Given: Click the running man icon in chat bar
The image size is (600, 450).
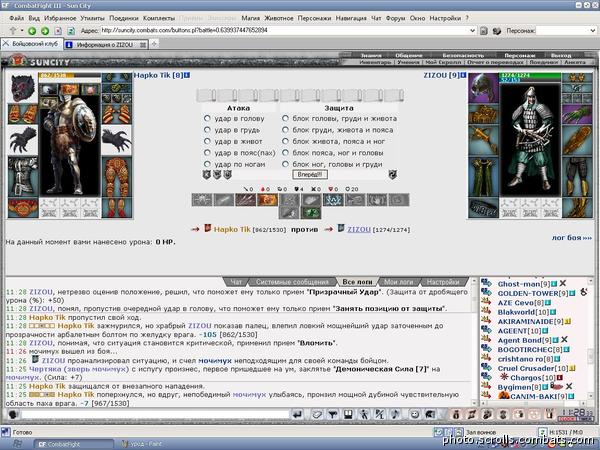Looking at the screenshot, I should tap(364, 414).
